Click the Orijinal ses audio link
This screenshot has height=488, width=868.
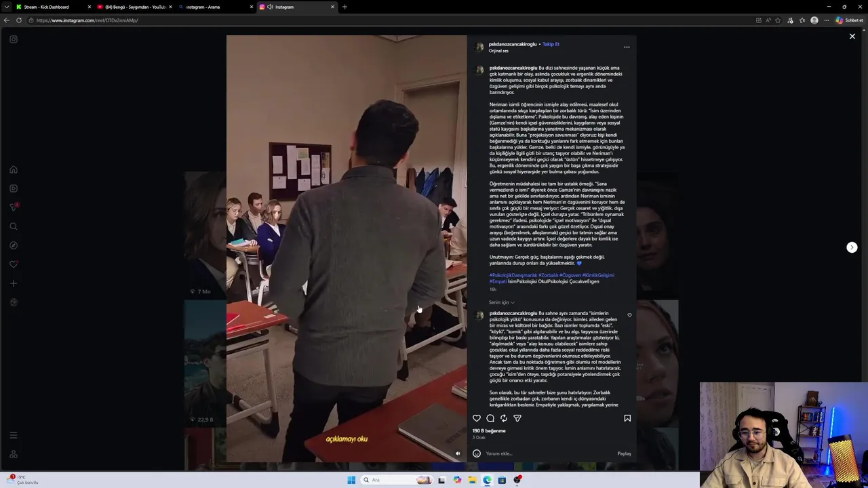tap(498, 51)
